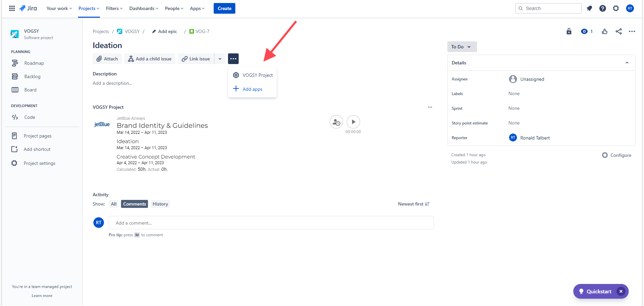
Task: Open VOGSY Project panel options ellipsis
Action: point(430,107)
